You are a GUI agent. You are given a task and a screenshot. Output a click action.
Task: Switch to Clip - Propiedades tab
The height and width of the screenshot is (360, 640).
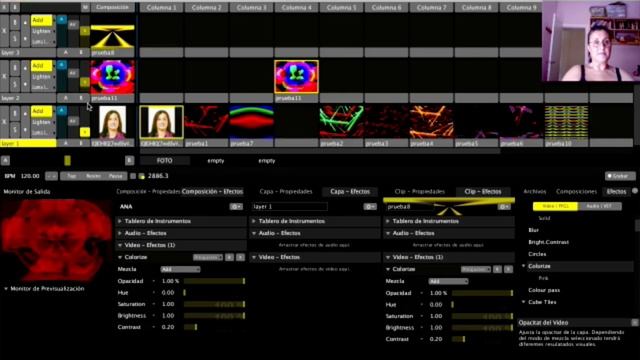point(420,191)
